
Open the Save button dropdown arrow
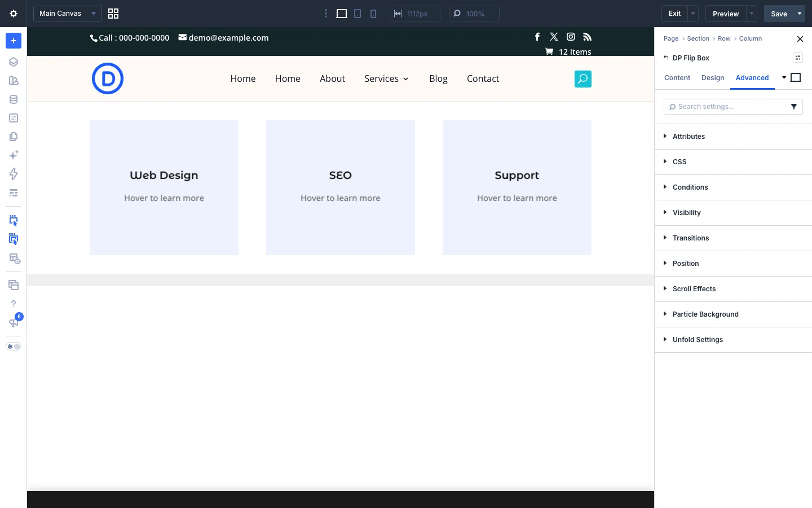point(800,14)
